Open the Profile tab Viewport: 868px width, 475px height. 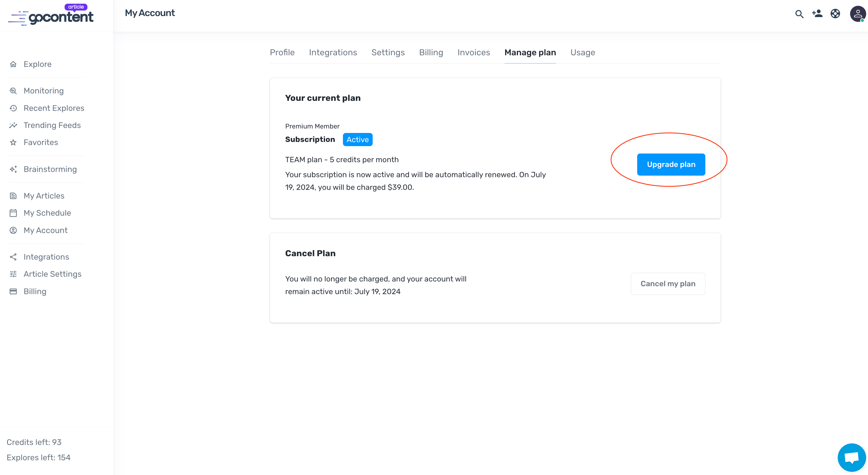pos(282,53)
